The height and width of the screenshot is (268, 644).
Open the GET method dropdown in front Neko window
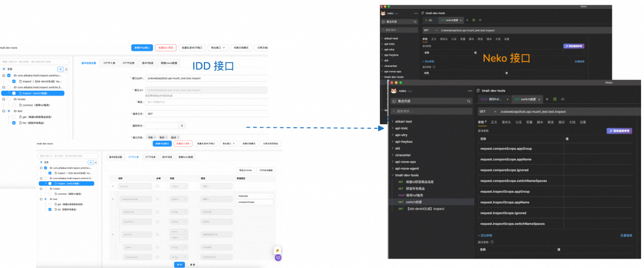(x=488, y=112)
